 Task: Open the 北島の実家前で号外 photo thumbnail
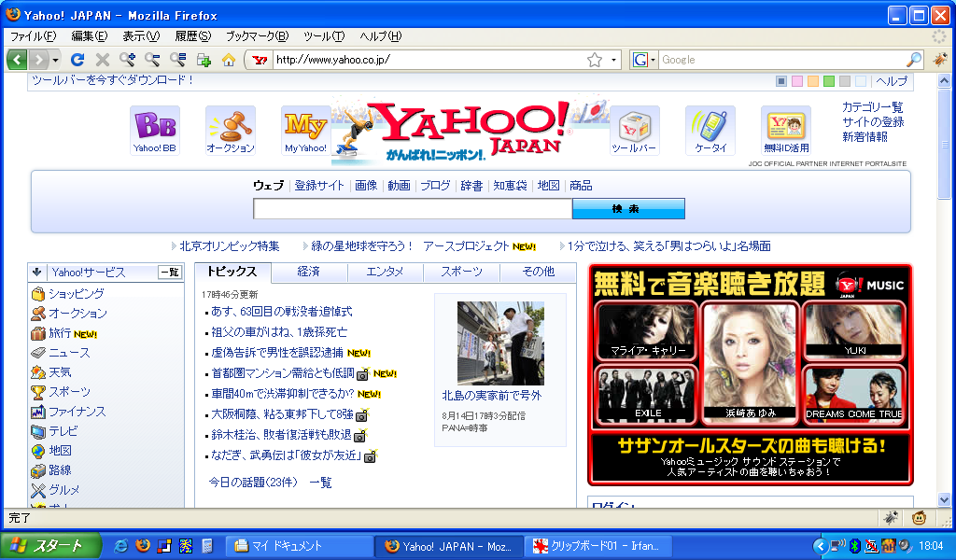(500, 343)
